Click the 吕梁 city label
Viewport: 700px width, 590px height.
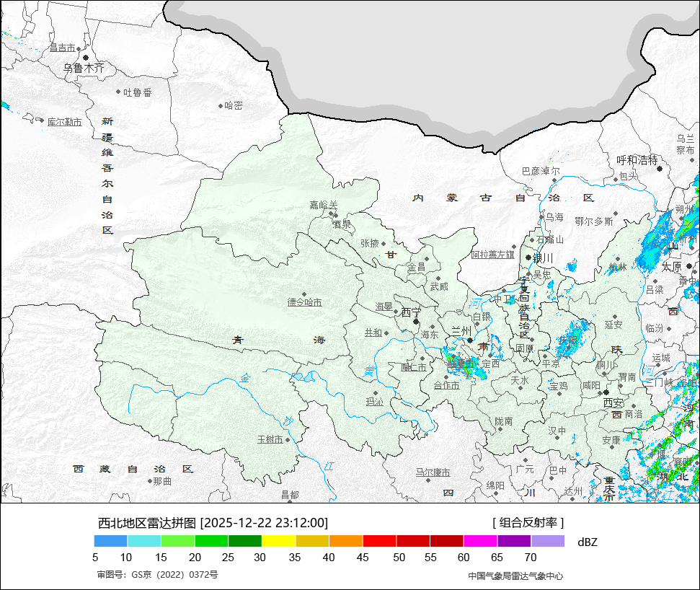coord(655,290)
